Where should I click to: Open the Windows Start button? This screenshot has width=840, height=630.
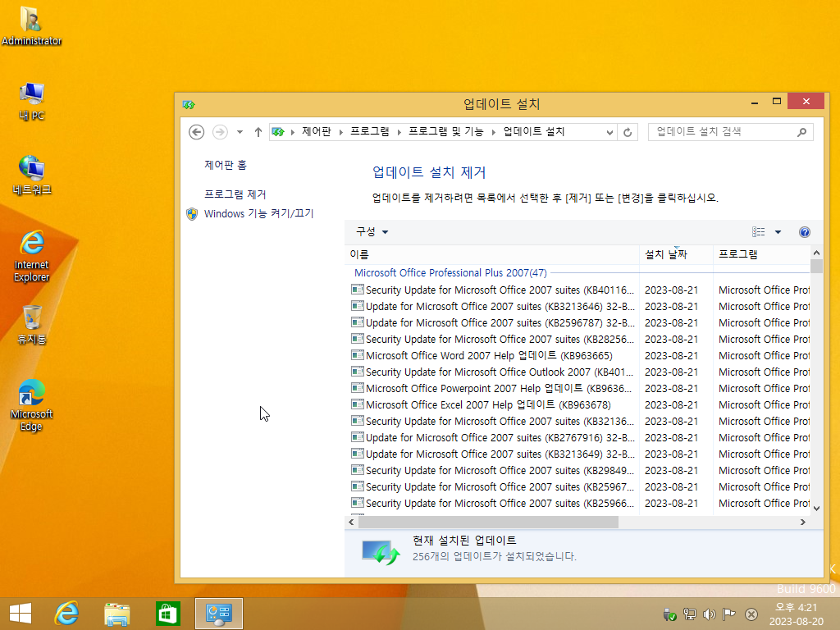(x=21, y=614)
